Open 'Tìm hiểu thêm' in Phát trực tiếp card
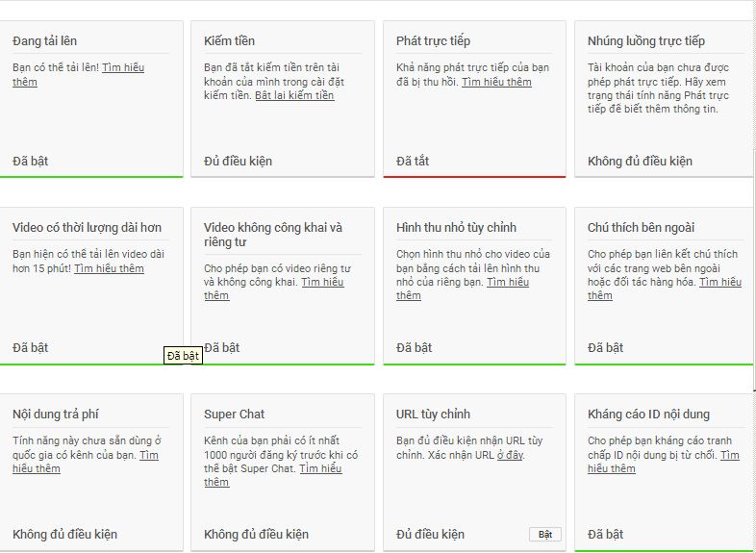Viewport: 756px width, 553px height. [496, 83]
